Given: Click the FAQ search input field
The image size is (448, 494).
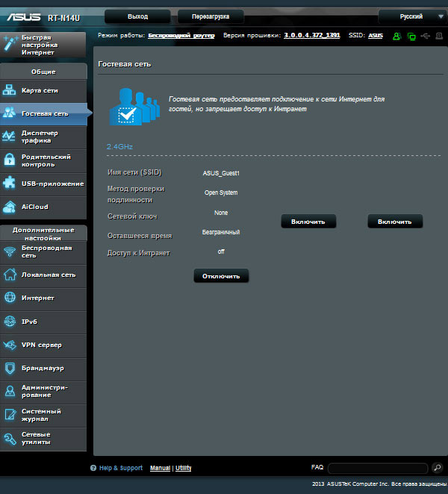Looking at the screenshot, I should 377,468.
